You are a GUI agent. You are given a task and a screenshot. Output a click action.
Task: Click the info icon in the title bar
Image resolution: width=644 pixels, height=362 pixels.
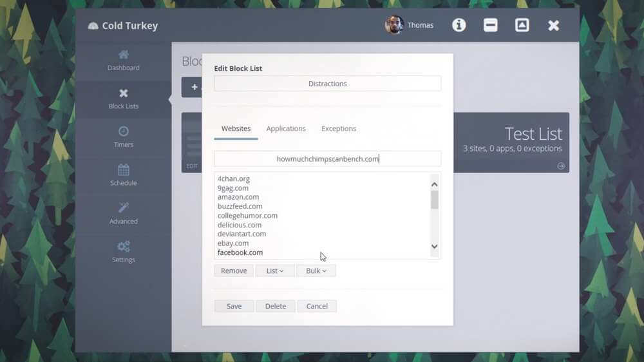pyautogui.click(x=459, y=25)
